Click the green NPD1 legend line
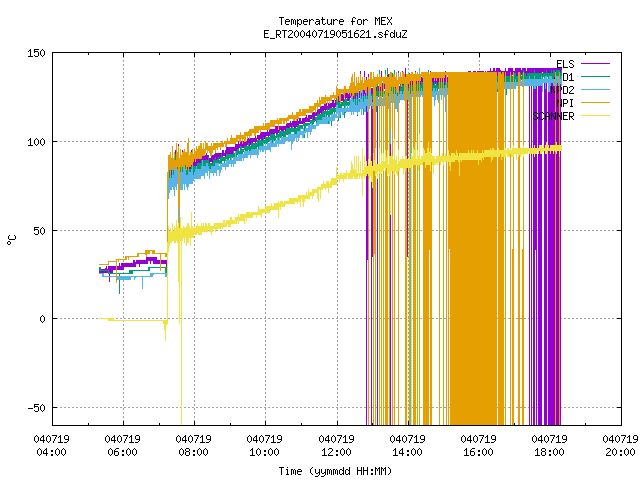Image resolution: width=640 pixels, height=480 pixels. [595, 77]
